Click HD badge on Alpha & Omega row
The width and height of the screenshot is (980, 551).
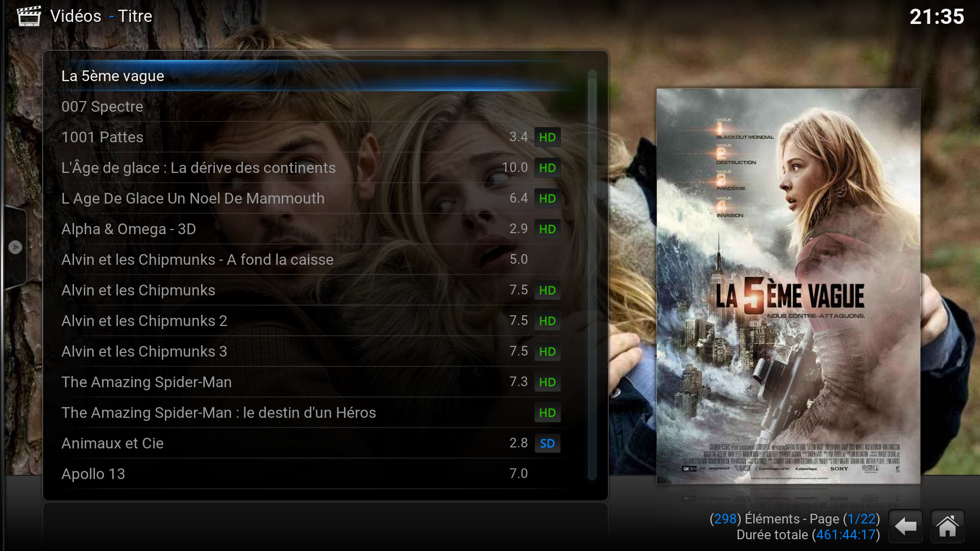coord(547,229)
